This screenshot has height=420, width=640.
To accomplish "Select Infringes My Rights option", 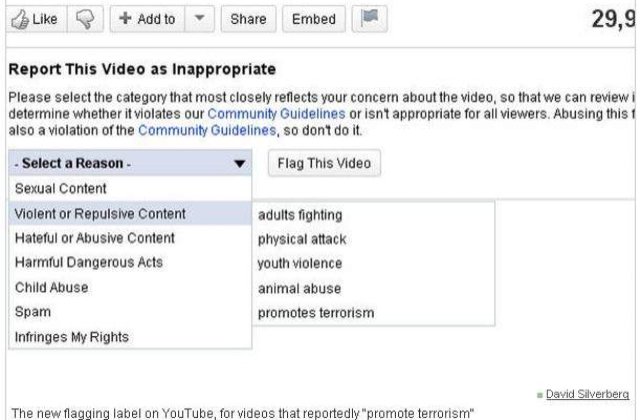I will coord(130,337).
